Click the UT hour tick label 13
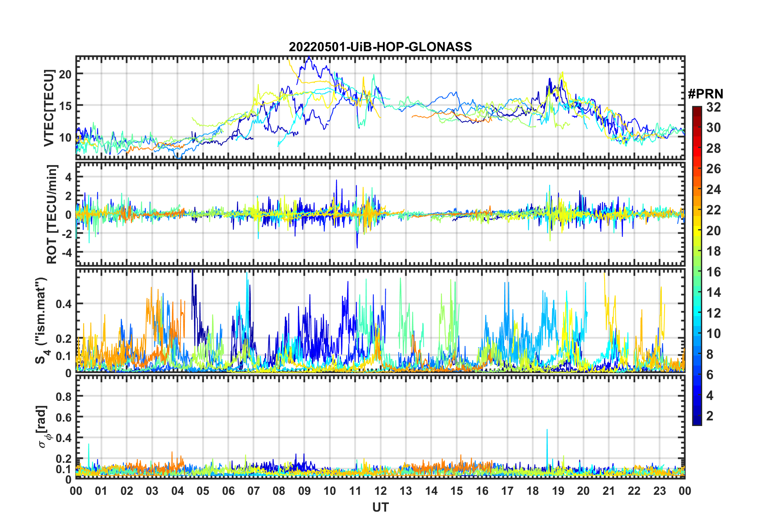The image size is (761, 532). (406, 491)
